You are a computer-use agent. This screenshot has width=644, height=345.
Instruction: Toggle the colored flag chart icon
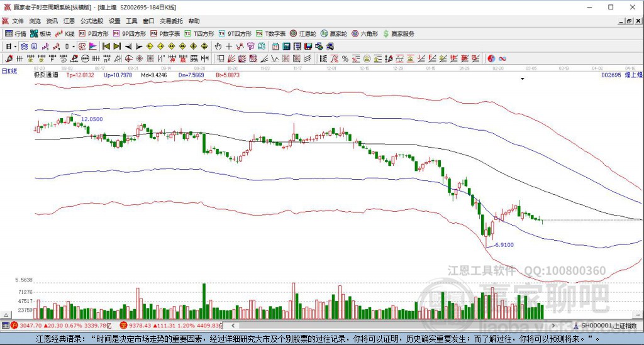[93, 47]
